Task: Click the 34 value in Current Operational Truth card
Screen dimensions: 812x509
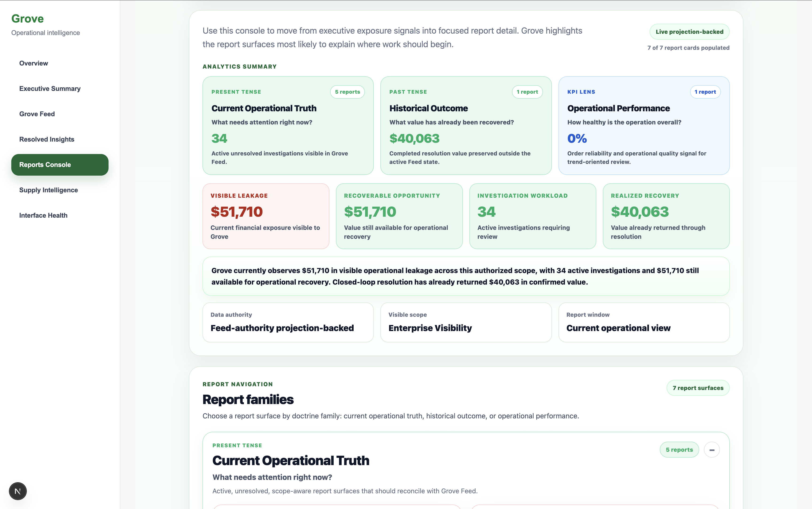Action: pyautogui.click(x=219, y=138)
